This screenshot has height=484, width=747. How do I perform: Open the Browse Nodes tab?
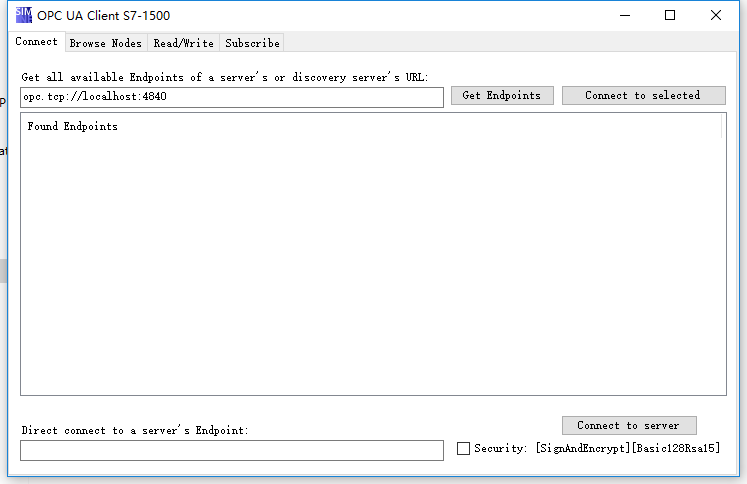pyautogui.click(x=106, y=43)
